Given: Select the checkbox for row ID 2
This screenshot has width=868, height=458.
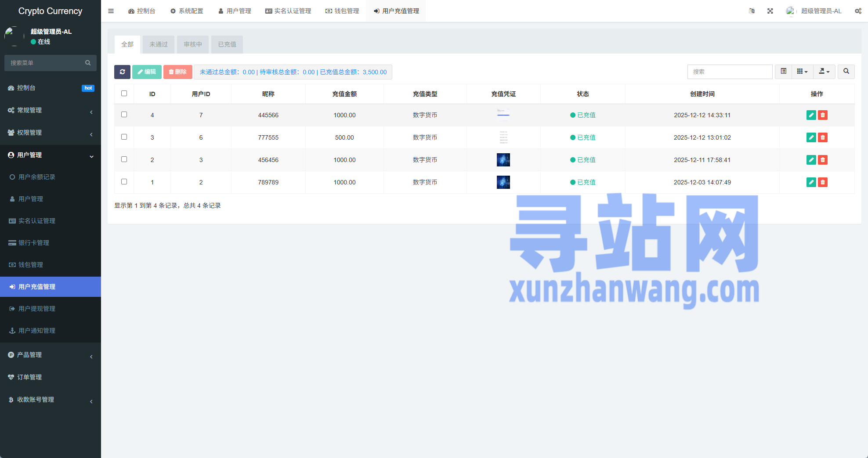Looking at the screenshot, I should coord(124,159).
